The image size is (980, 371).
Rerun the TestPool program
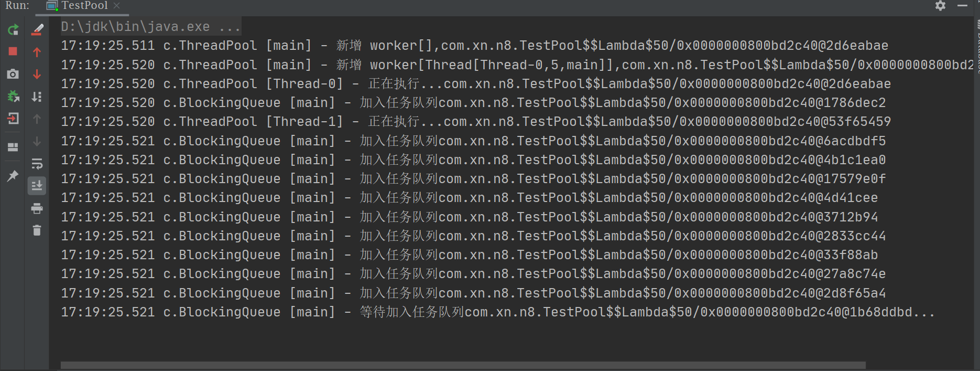pyautogui.click(x=13, y=29)
